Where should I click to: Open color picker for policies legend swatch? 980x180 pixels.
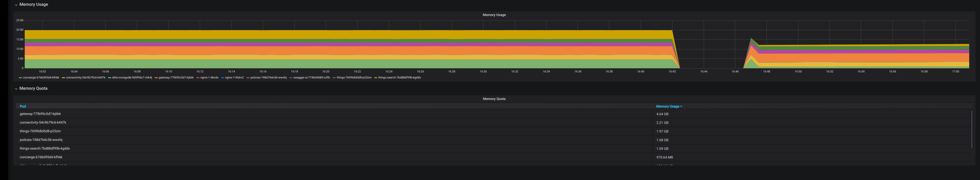coord(248,78)
